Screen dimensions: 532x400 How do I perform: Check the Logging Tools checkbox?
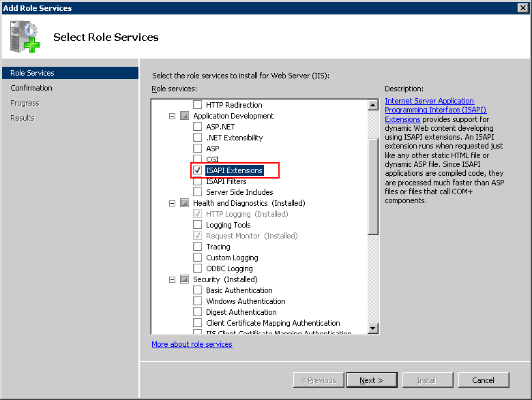pyautogui.click(x=198, y=224)
